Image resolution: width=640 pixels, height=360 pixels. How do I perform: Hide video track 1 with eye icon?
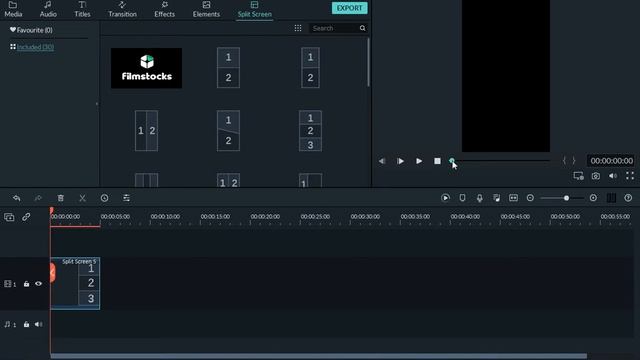[38, 284]
